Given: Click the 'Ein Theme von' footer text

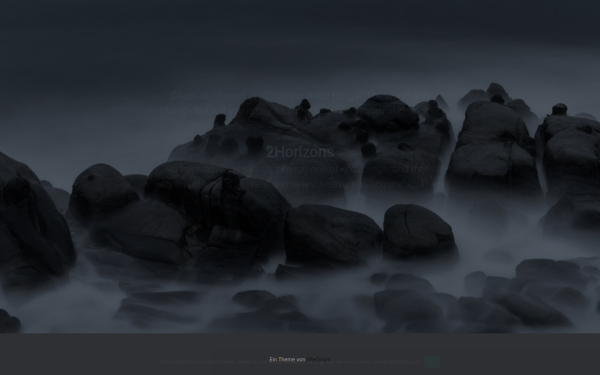Looking at the screenshot, I should tap(287, 359).
